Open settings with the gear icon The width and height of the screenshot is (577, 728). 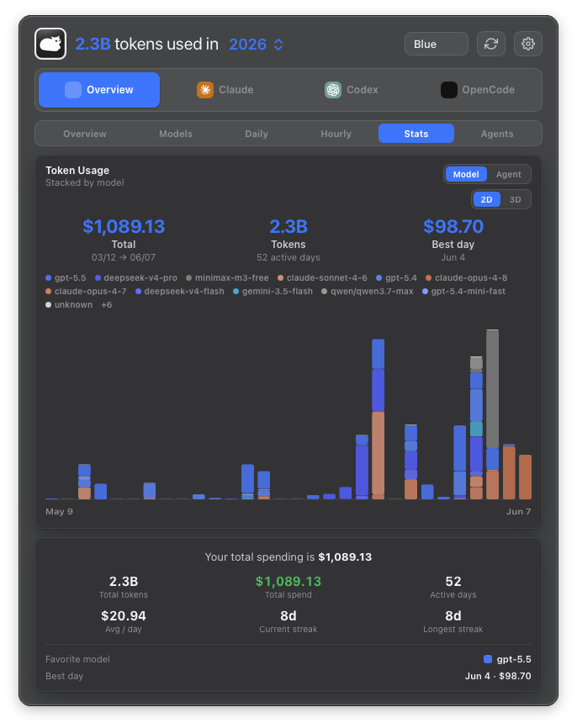coord(527,44)
